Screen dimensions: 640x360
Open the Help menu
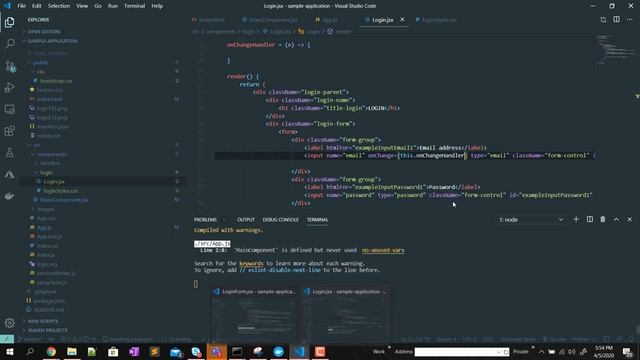click(x=157, y=6)
